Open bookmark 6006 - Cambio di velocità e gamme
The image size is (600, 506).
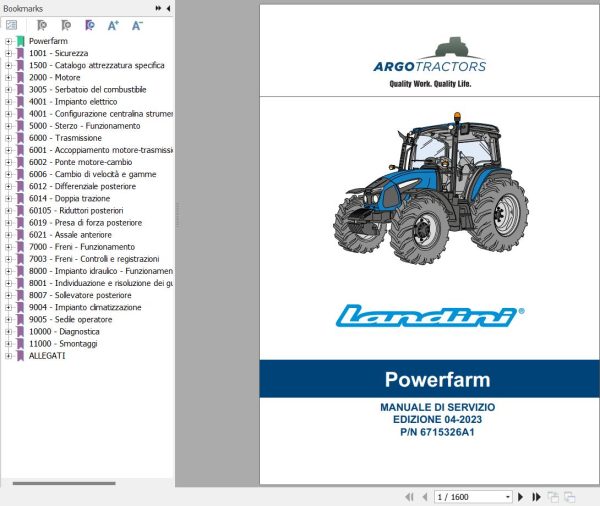[93, 174]
